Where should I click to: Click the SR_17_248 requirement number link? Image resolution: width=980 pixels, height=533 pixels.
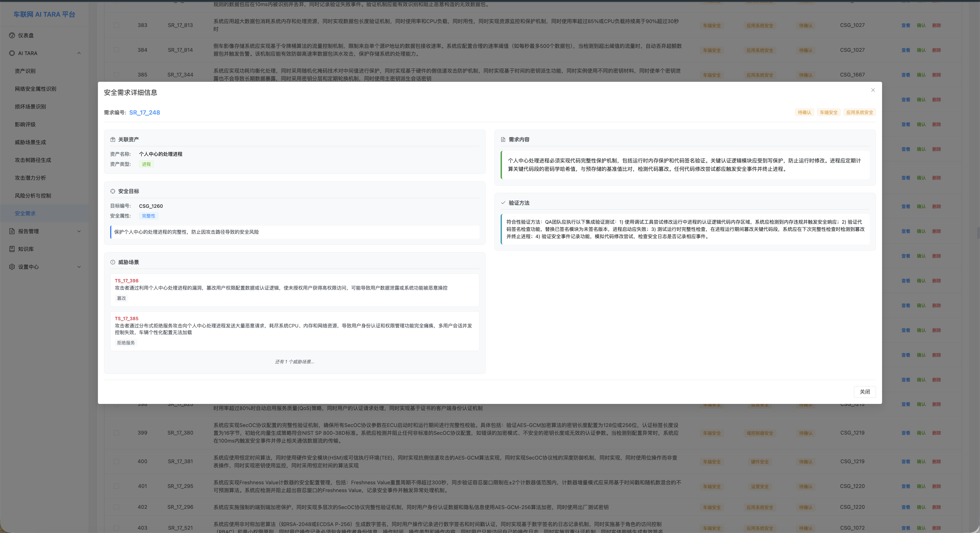tap(145, 113)
